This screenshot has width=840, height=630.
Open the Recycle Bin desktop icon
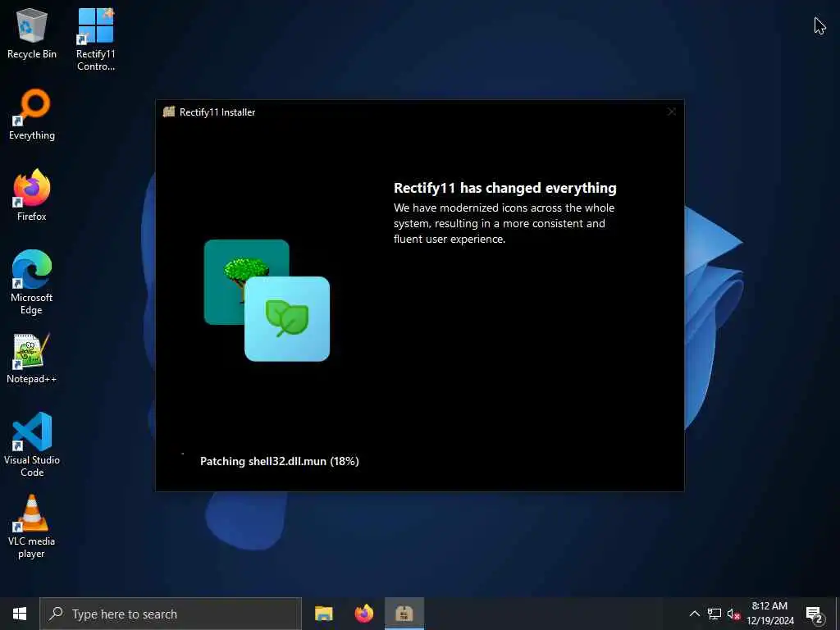[x=32, y=33]
